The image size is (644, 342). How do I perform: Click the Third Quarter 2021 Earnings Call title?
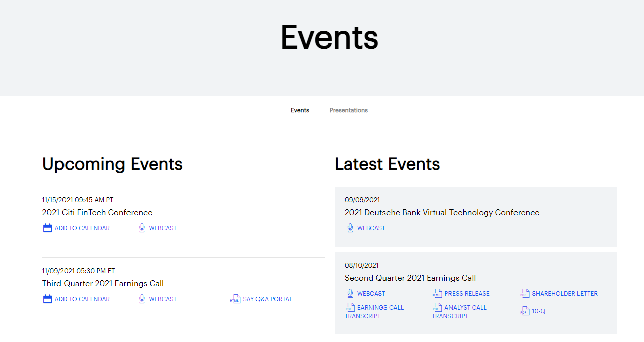(103, 284)
